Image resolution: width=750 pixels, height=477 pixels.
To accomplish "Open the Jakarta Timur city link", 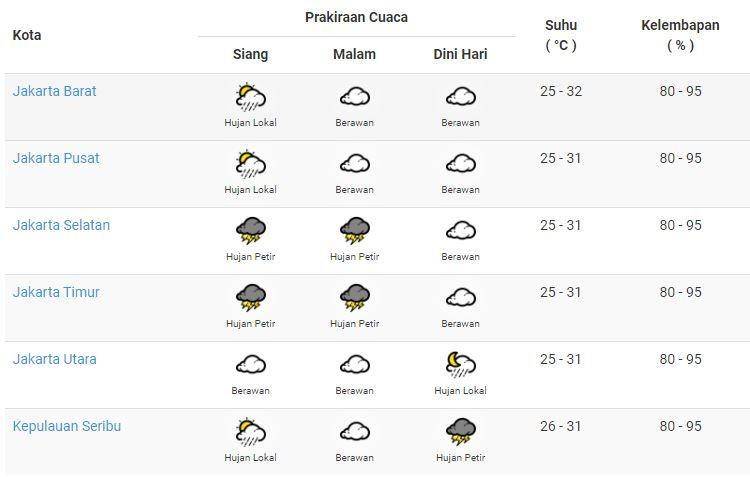I will pyautogui.click(x=56, y=292).
